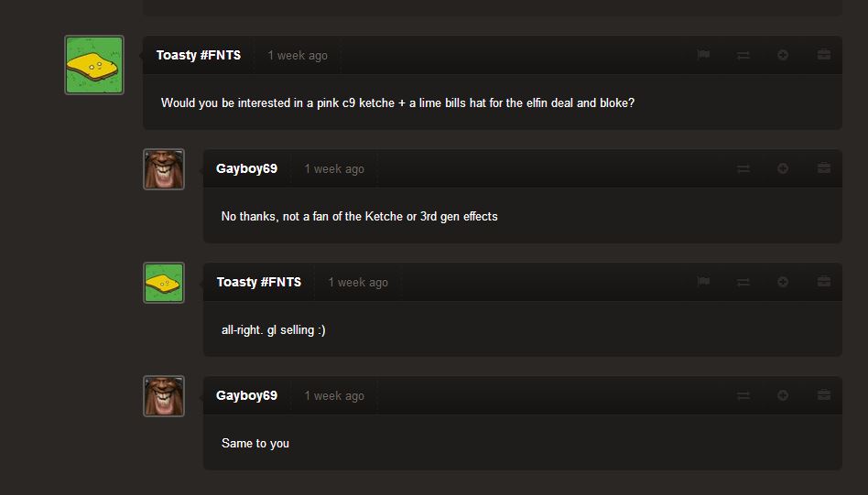Click Toasty's large toast avatar
This screenshot has width=868, height=495.
click(x=94, y=65)
